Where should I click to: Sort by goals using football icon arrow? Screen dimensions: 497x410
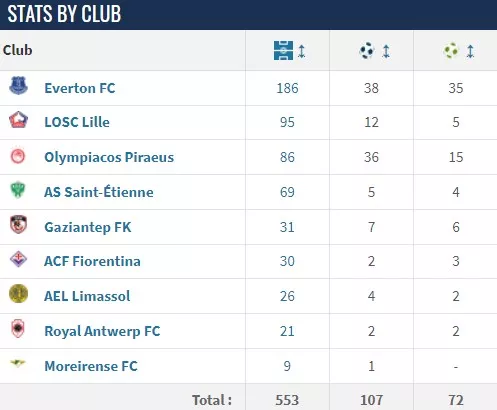tap(386, 51)
